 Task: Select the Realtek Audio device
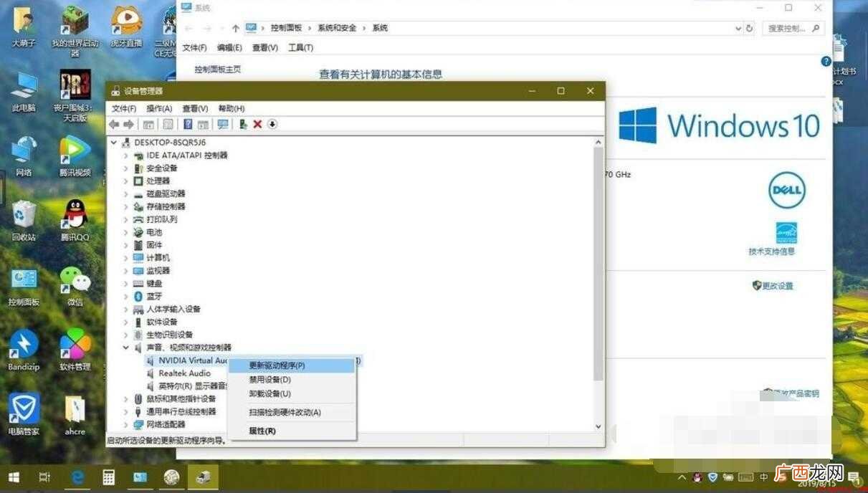(184, 373)
